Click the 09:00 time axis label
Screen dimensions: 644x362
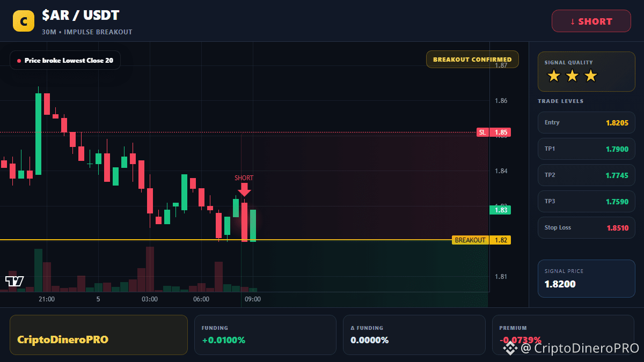[253, 299]
